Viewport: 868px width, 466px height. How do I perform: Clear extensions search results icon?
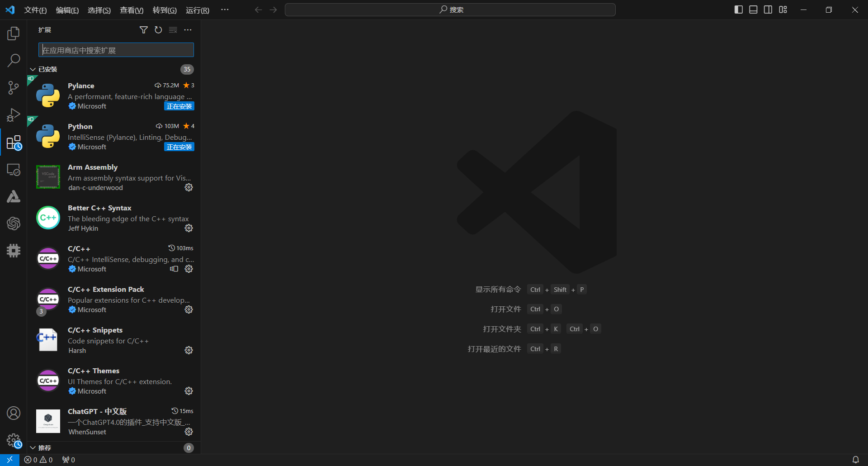[173, 30]
